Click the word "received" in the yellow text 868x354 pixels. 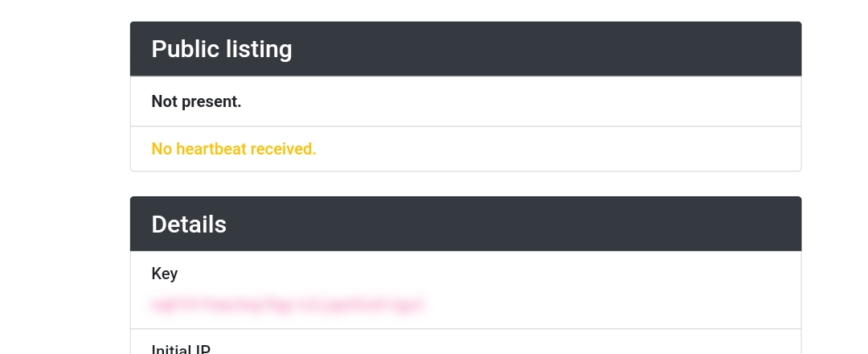coord(281,149)
